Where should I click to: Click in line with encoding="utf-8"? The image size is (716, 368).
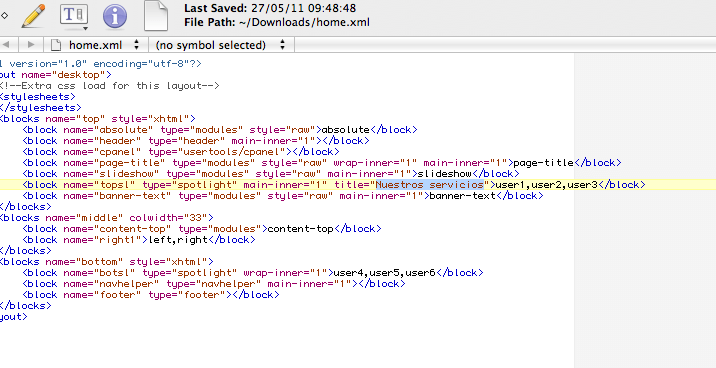[145, 63]
